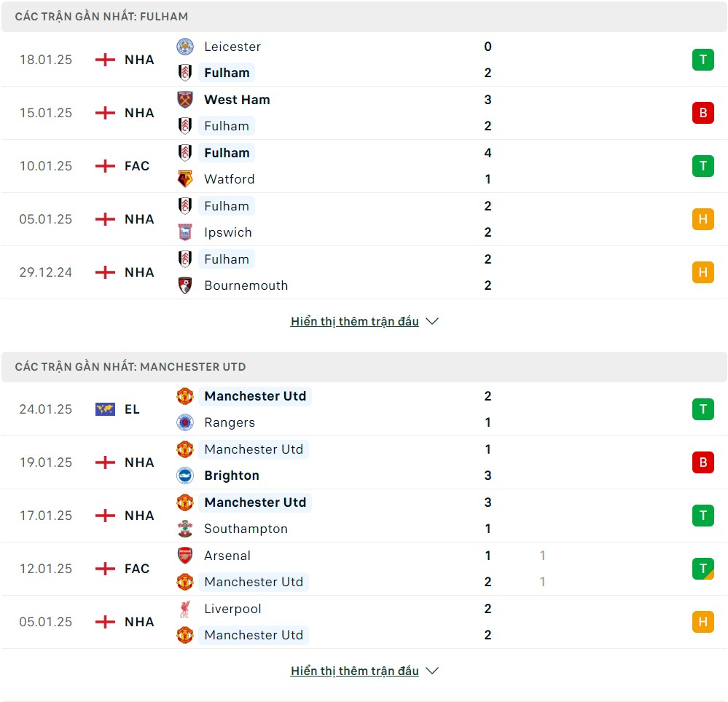Click the Southampton club crest icon
728x702 pixels.
[x=185, y=529]
